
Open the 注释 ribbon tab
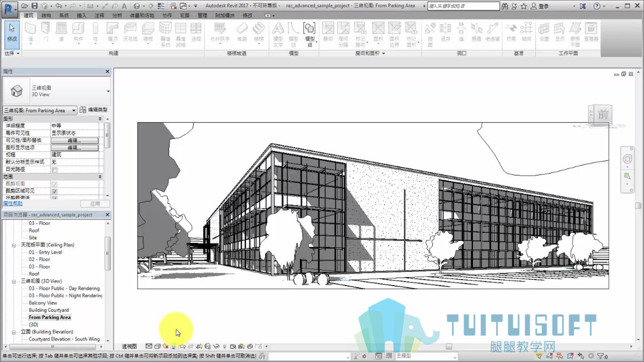(99, 16)
